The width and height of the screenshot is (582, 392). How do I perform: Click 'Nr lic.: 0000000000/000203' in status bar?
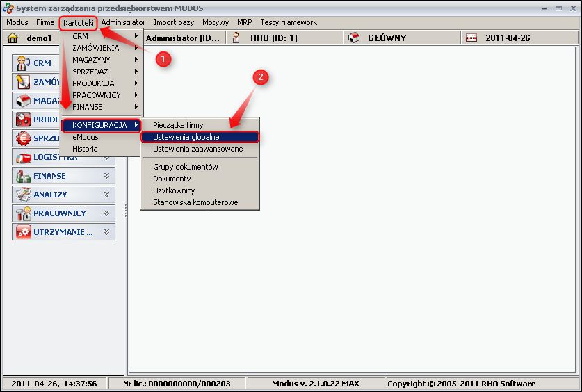pyautogui.click(x=177, y=384)
